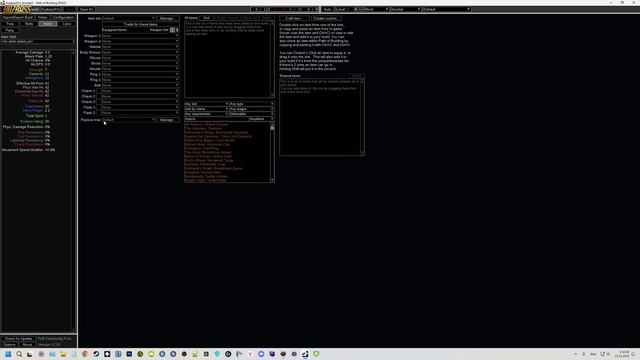Viewport: 640px width, 360px height.
Task: Click the unique items list scrollbar
Action: [x=272, y=152]
